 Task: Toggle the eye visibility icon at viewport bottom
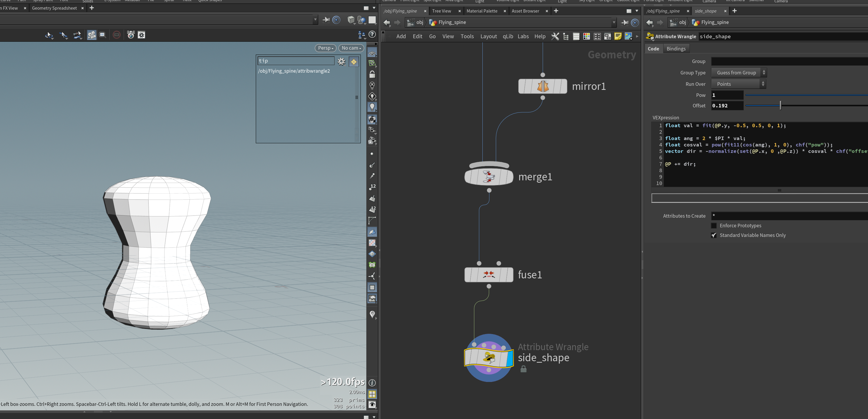[372, 404]
